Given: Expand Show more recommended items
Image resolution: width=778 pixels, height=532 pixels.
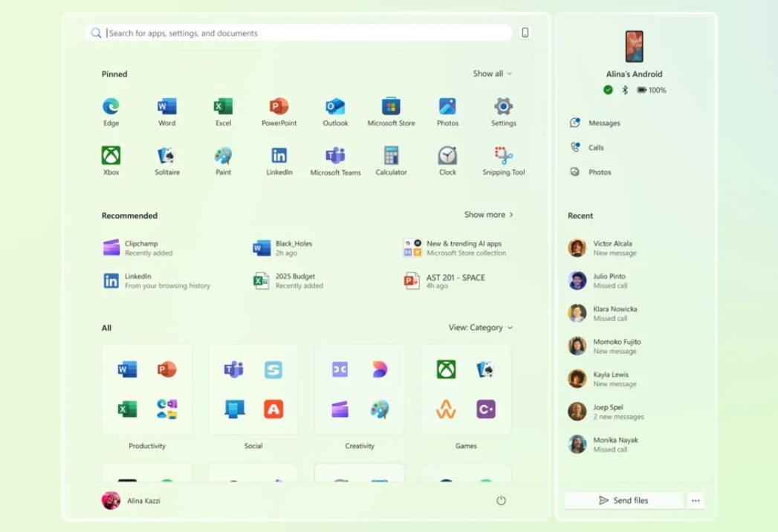Looking at the screenshot, I should [489, 215].
